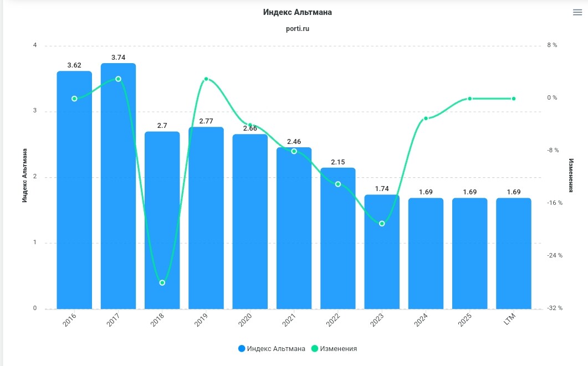
Task: Click the blue Индекс Альтмана legend marker
Action: [242, 348]
